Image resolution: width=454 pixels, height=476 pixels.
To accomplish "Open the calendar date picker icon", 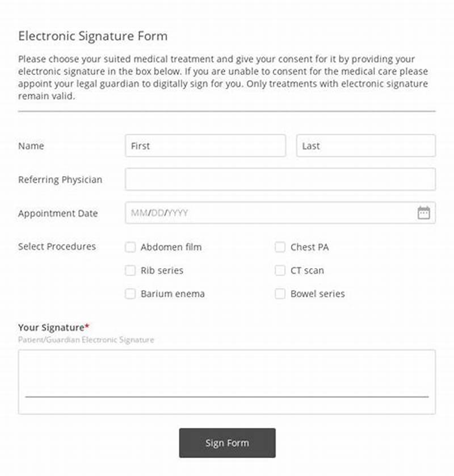I will point(424,212).
